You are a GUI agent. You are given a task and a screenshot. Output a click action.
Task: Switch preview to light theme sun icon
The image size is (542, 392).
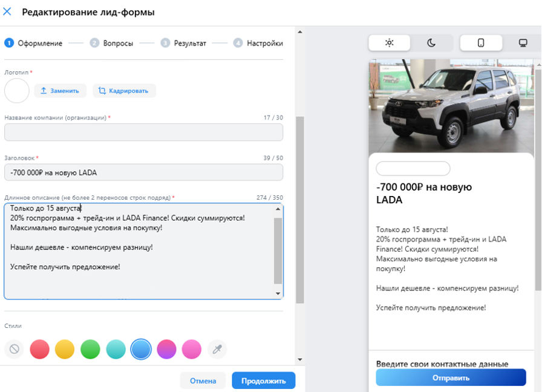click(x=390, y=43)
